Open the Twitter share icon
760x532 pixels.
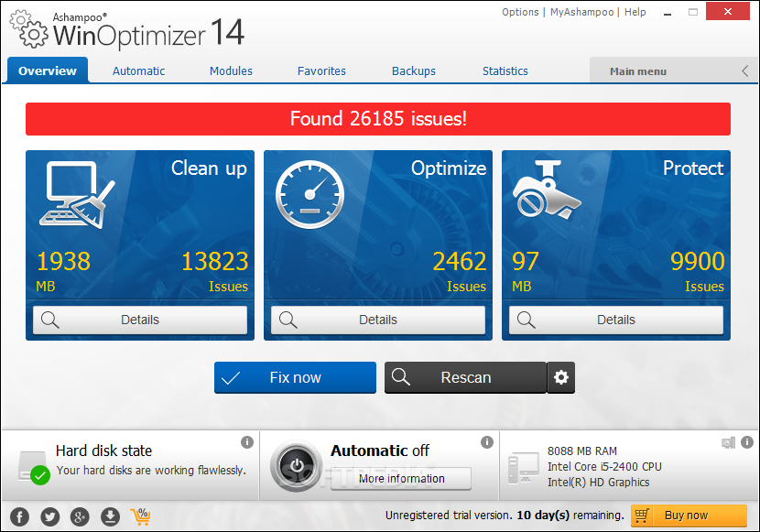click(x=50, y=517)
